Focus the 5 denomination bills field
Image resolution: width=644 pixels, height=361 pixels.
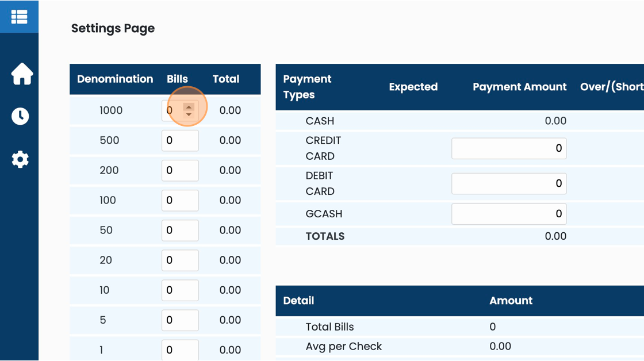[x=180, y=320]
